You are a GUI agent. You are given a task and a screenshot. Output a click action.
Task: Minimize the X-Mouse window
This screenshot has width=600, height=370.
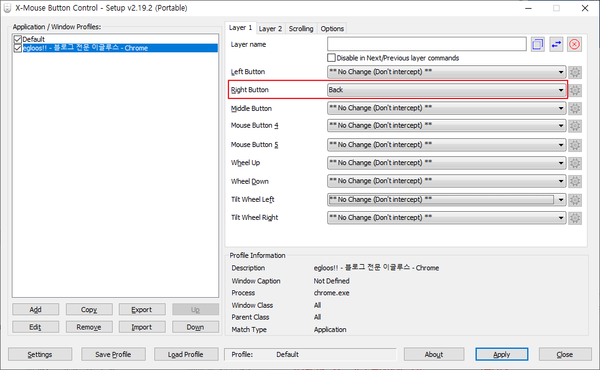tap(528, 8)
